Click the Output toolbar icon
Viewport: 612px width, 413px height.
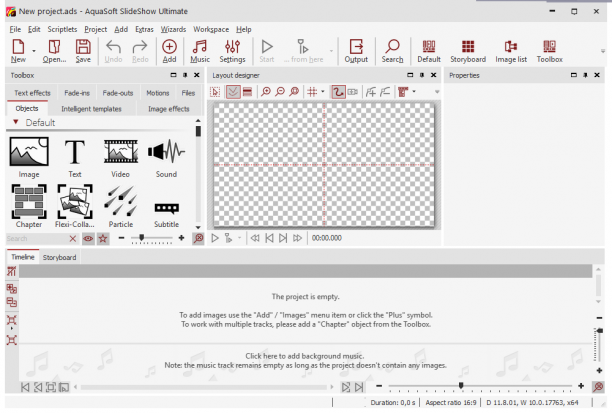click(356, 51)
